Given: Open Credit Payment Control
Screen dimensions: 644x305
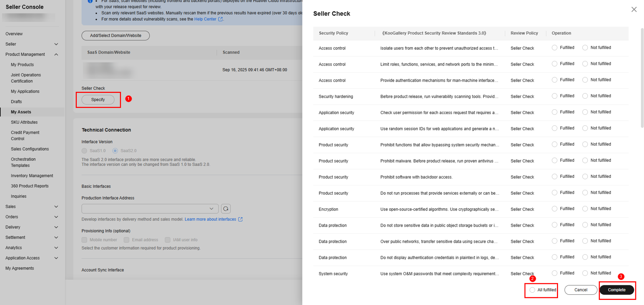Looking at the screenshot, I should point(25,136).
